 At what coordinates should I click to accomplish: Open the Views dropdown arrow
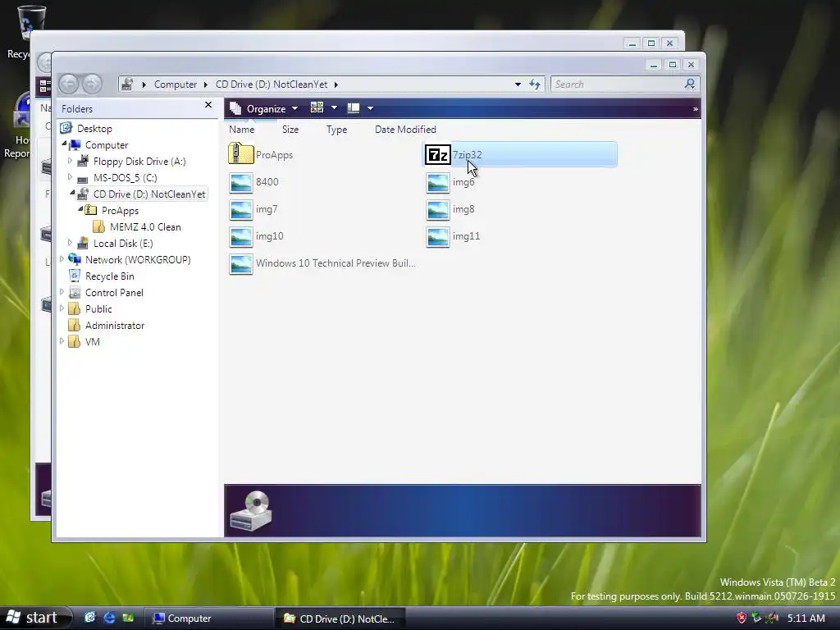point(335,107)
